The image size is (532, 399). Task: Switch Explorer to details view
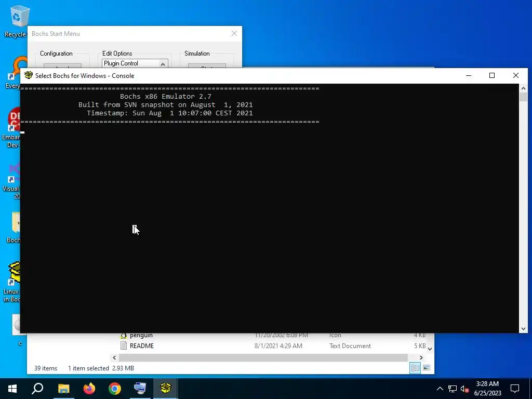(415, 368)
